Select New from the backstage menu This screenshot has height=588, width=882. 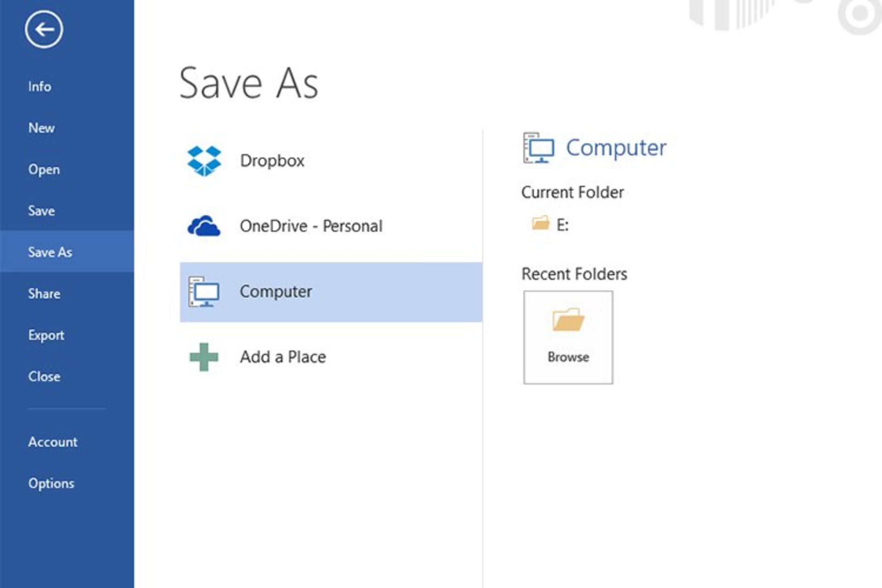41,128
